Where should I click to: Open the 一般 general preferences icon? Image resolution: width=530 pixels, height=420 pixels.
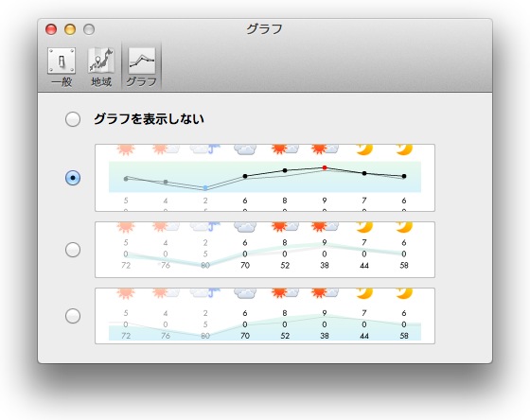coord(62,61)
